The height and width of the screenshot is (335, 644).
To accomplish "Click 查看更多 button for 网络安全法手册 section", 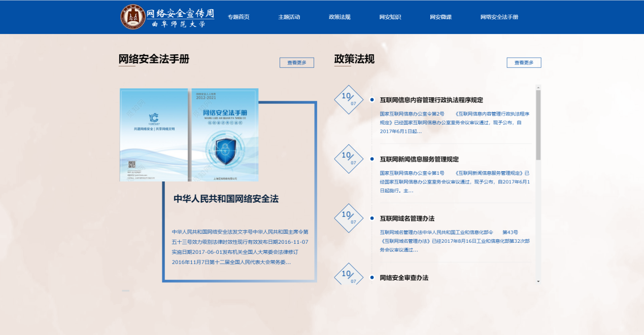I will click(x=296, y=63).
